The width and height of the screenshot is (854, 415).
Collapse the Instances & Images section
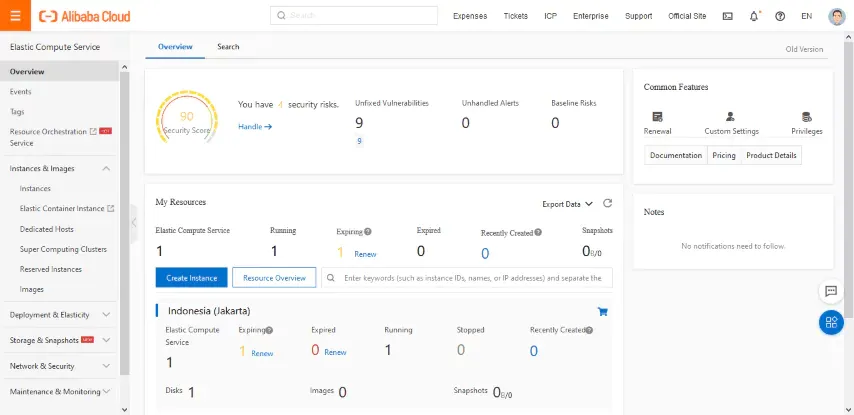[106, 168]
